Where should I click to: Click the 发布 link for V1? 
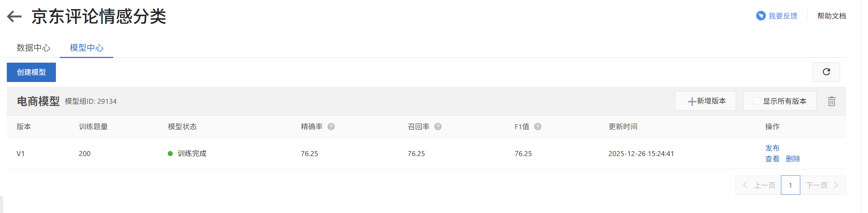pyautogui.click(x=772, y=148)
